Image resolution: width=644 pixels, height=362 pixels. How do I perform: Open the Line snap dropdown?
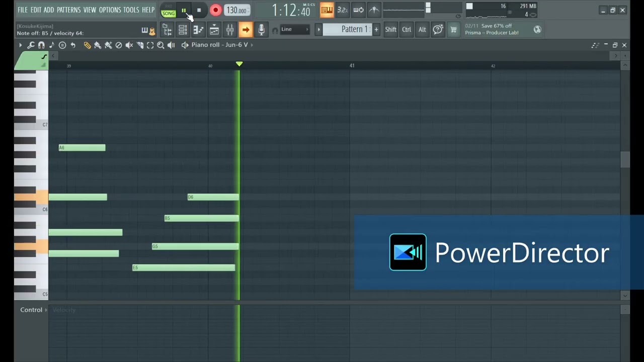pyautogui.click(x=294, y=30)
